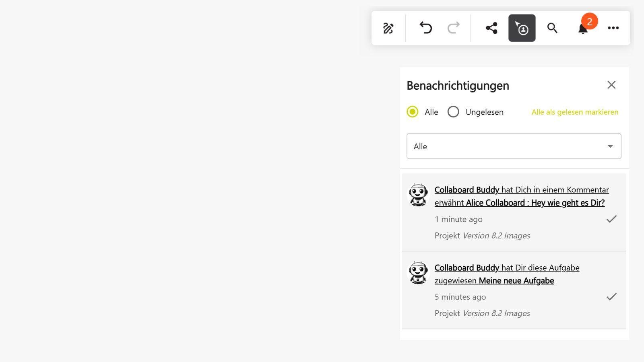Close the Benachrichtigungen panel

[x=611, y=85]
